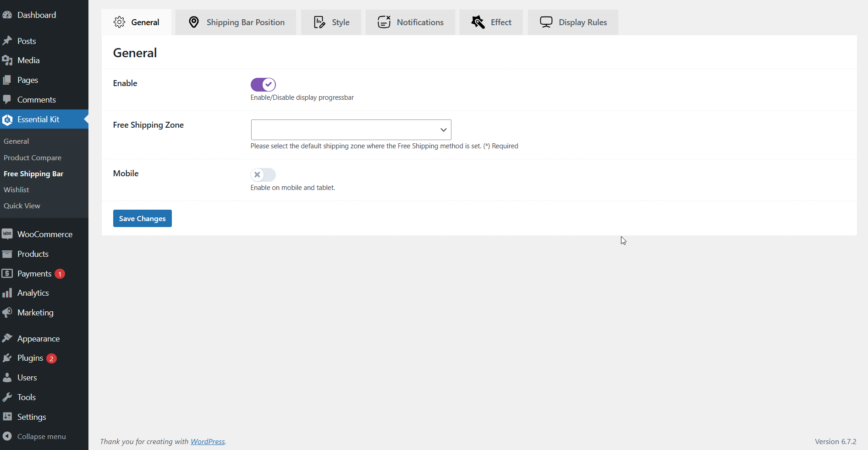Click the Shipping Bar Position pin icon

(x=194, y=22)
